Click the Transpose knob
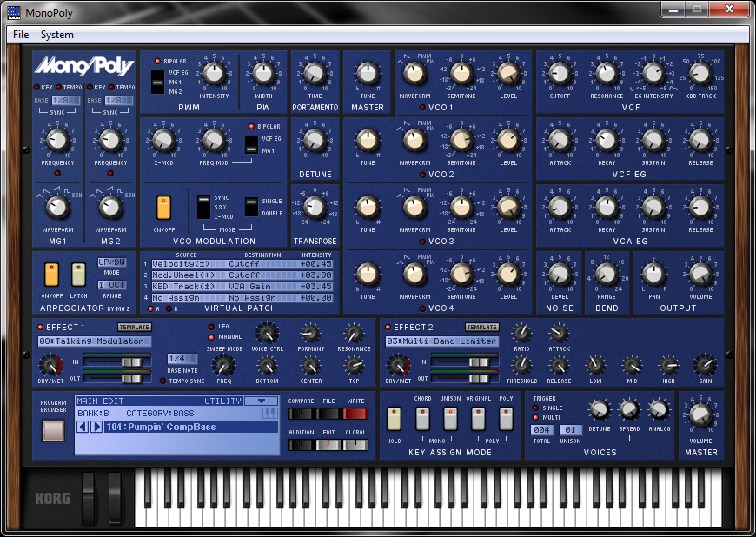This screenshot has height=537, width=756. coord(315,208)
